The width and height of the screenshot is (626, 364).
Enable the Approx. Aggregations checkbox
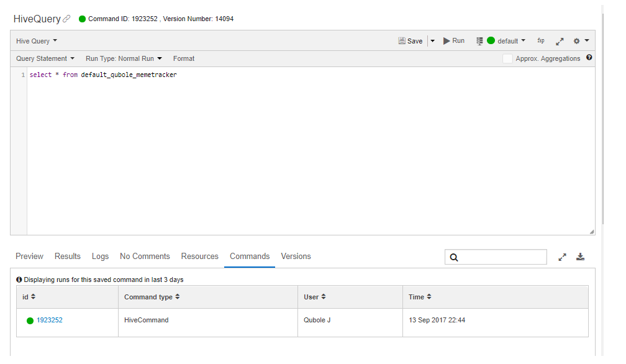507,58
